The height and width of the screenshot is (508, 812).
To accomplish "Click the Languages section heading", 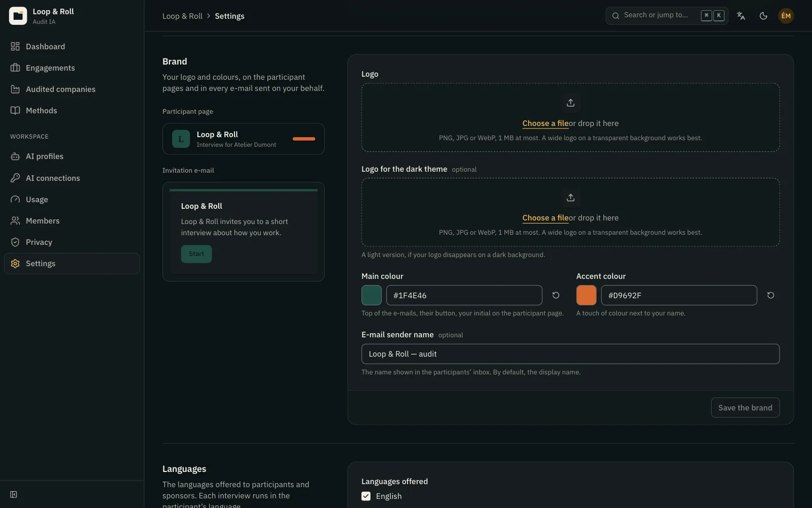I will point(184,469).
